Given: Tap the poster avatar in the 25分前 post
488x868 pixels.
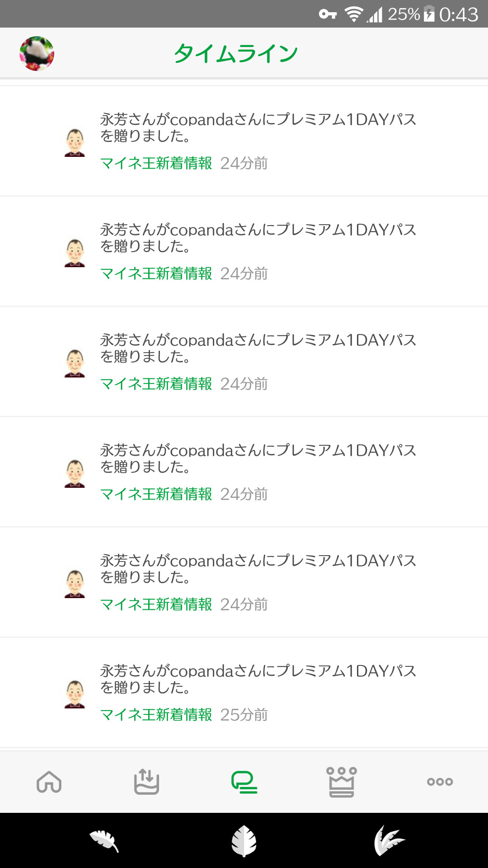Looking at the screenshot, I should pyautogui.click(x=75, y=694).
